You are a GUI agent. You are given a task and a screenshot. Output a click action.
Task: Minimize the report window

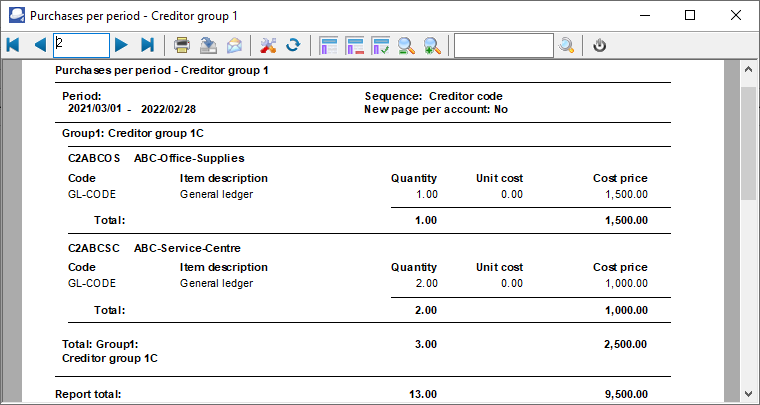coord(645,16)
